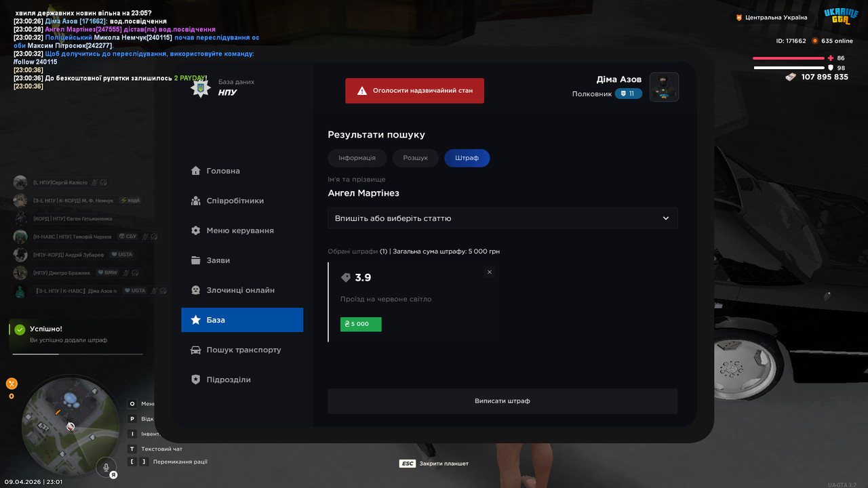
Task: Click the cash icon beside 107 895 835
Action: coord(790,77)
